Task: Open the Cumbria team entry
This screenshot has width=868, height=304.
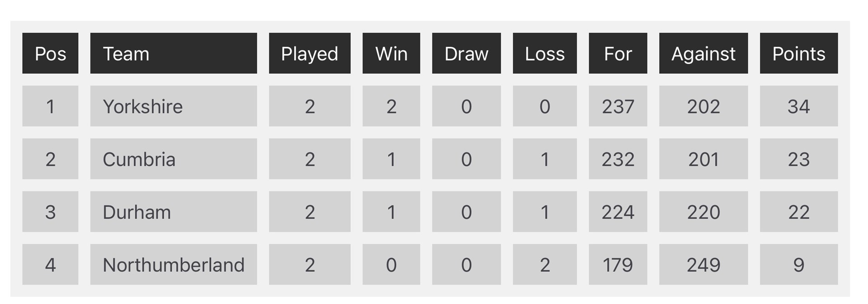Action: point(174,159)
